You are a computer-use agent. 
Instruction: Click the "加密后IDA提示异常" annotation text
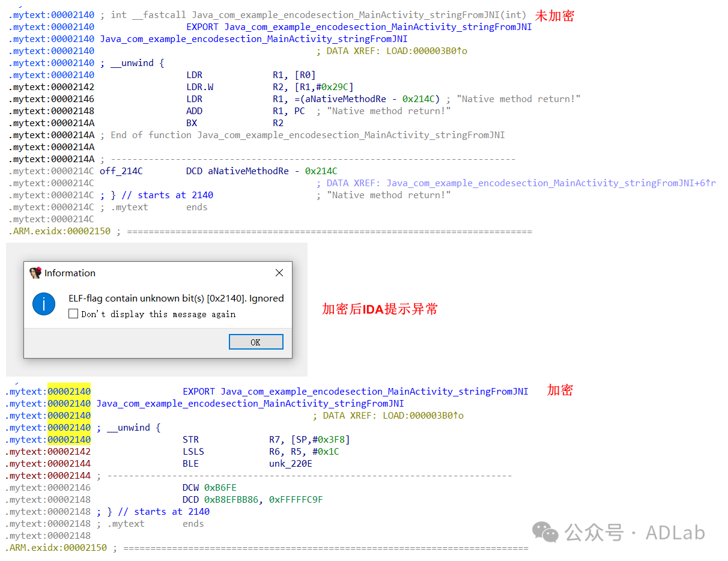380,309
